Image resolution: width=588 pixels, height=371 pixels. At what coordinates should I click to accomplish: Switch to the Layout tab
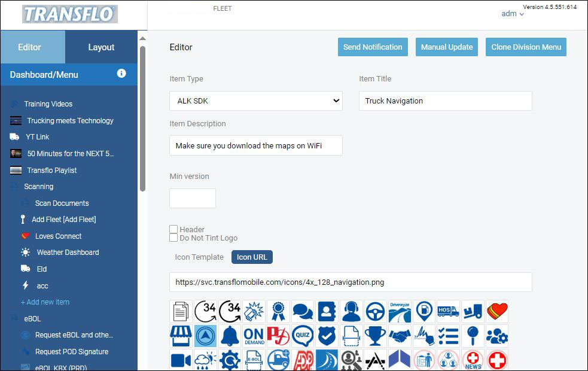point(101,47)
